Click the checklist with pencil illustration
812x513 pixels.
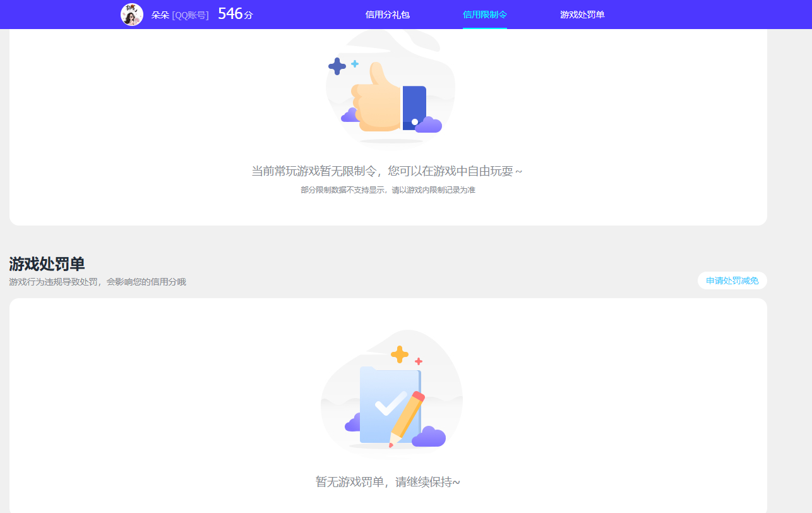tap(391, 392)
